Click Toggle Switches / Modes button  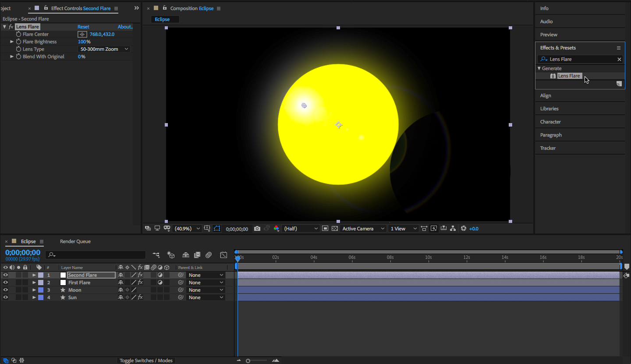tap(146, 360)
